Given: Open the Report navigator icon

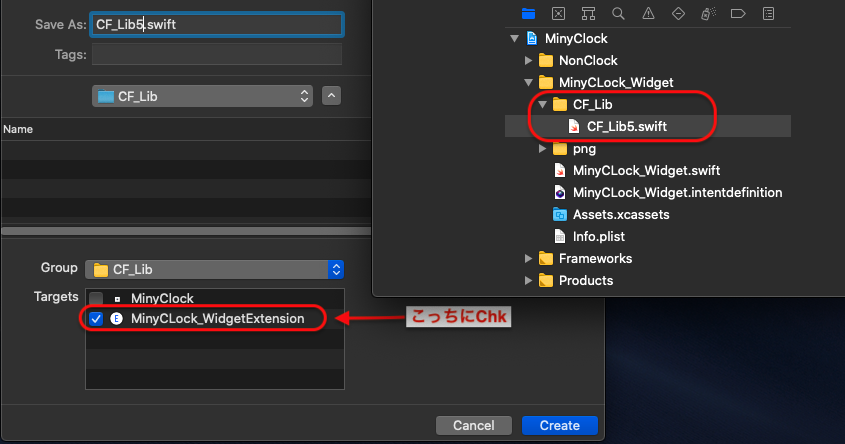Looking at the screenshot, I should pos(768,14).
